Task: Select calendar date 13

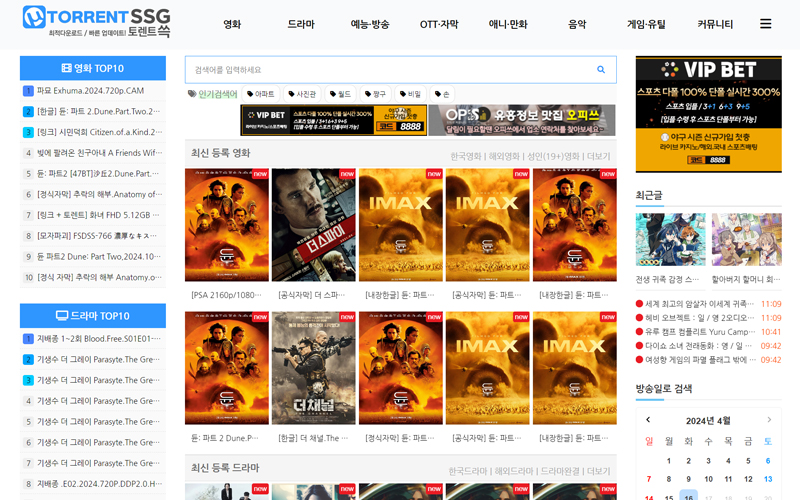Action: [768, 479]
